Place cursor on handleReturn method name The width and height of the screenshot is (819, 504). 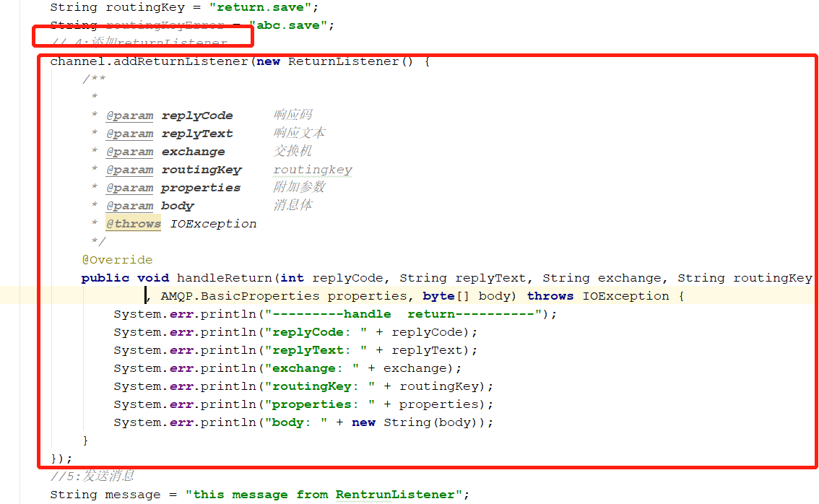click(x=225, y=278)
